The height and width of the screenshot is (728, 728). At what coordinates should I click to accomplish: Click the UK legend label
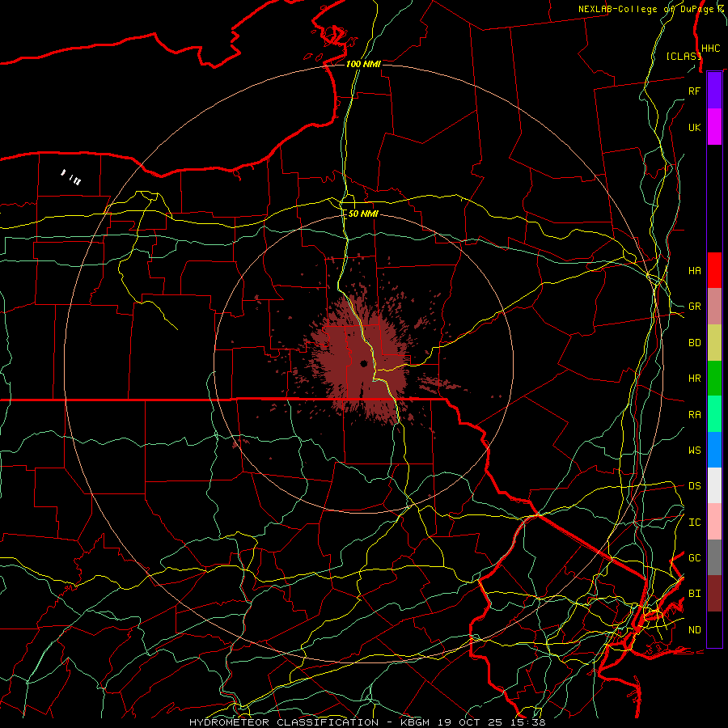pyautogui.click(x=694, y=127)
